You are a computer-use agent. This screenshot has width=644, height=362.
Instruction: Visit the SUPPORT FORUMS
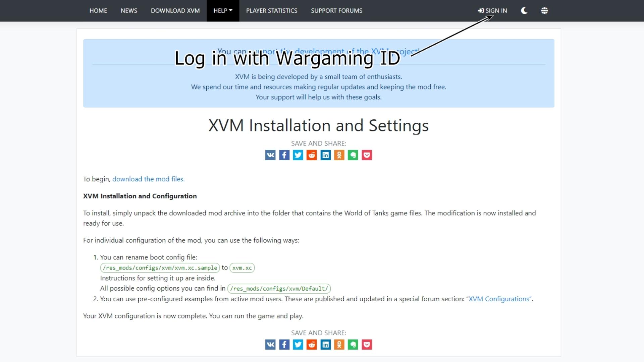(336, 11)
